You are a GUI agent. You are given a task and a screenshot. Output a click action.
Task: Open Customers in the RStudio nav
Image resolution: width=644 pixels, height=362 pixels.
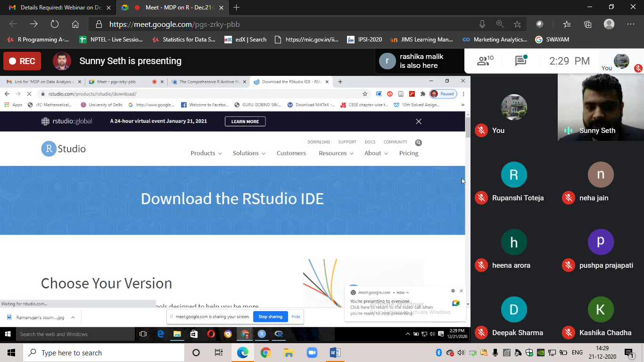(x=291, y=153)
